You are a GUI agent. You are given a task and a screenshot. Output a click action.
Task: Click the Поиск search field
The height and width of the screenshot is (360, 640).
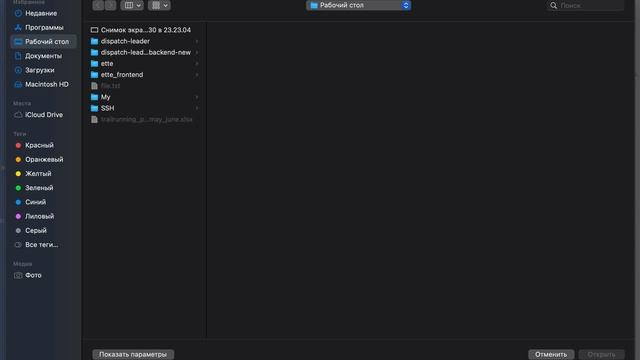point(585,5)
